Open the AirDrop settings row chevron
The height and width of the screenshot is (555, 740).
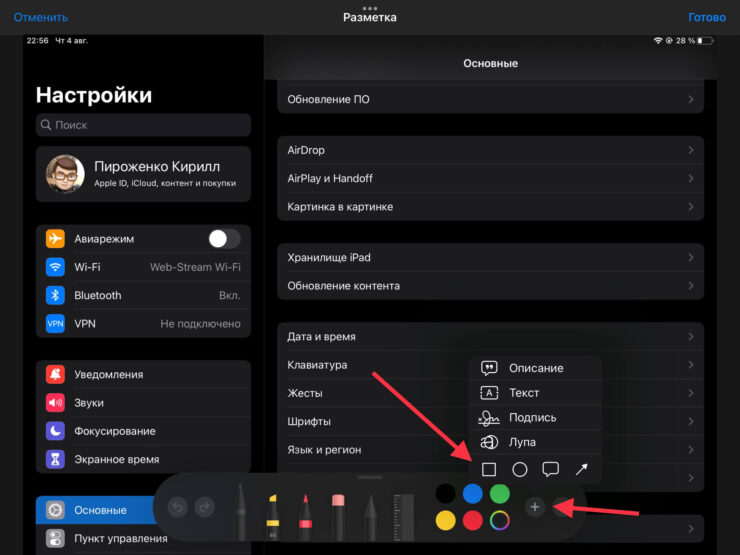pos(691,150)
